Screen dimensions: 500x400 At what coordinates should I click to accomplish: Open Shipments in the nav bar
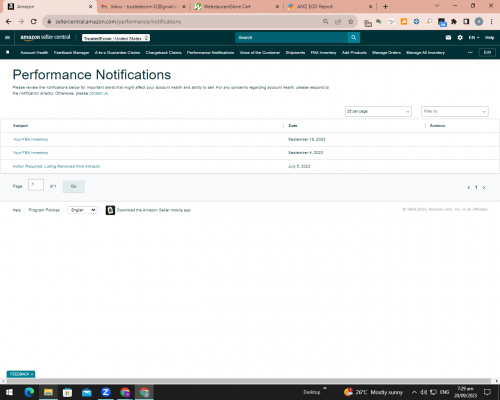click(295, 53)
